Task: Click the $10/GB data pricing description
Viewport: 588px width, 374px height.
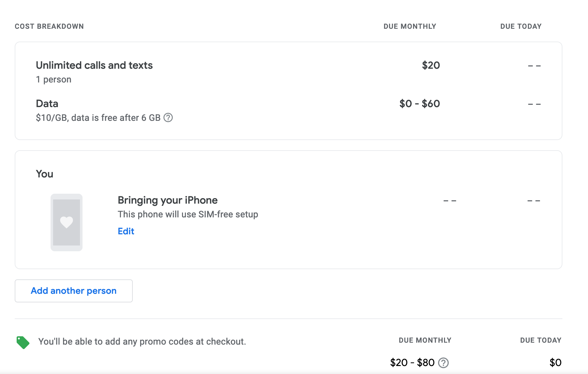Action: click(98, 118)
